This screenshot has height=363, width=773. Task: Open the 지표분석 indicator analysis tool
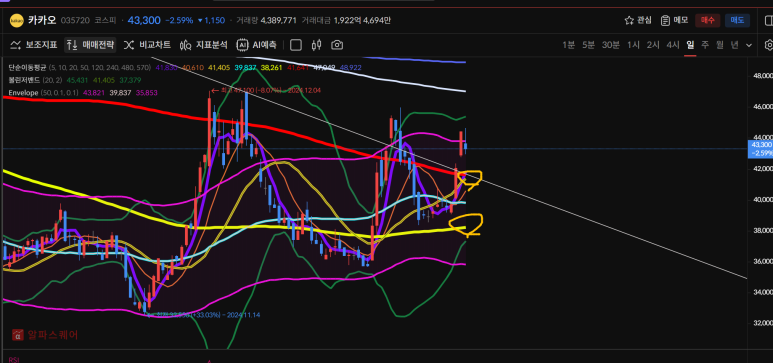tap(204, 45)
